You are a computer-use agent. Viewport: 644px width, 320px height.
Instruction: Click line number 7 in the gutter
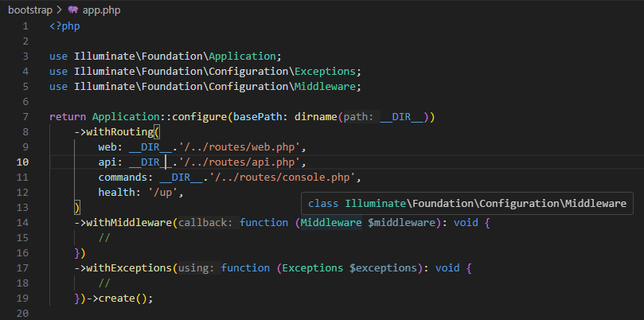click(25, 117)
